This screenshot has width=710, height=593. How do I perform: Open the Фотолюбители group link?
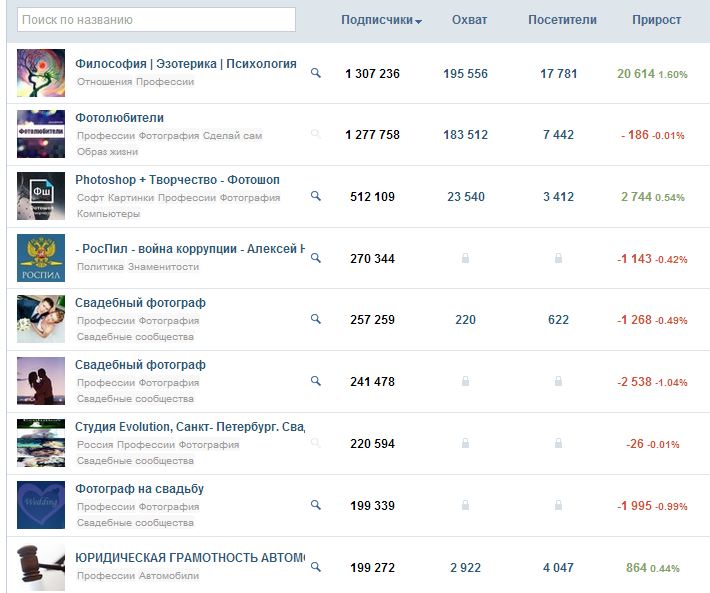pyautogui.click(x=119, y=118)
